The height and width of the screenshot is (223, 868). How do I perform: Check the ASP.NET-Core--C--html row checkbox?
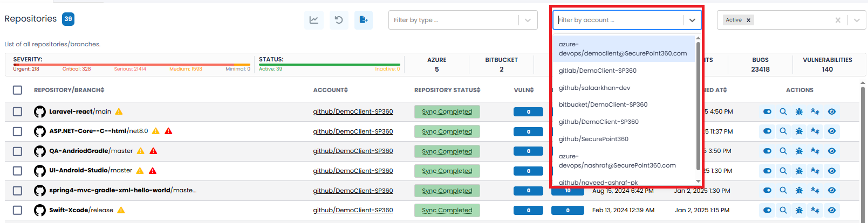[17, 131]
